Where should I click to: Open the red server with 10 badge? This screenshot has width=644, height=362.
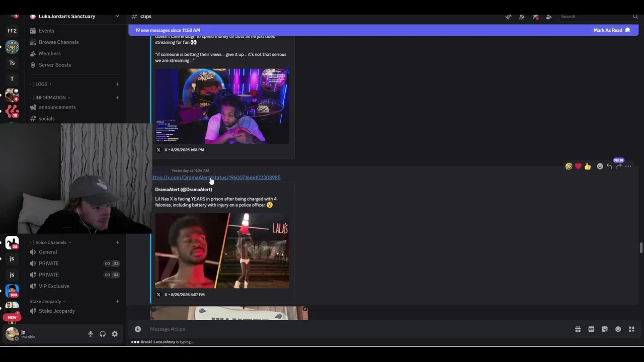[12, 111]
